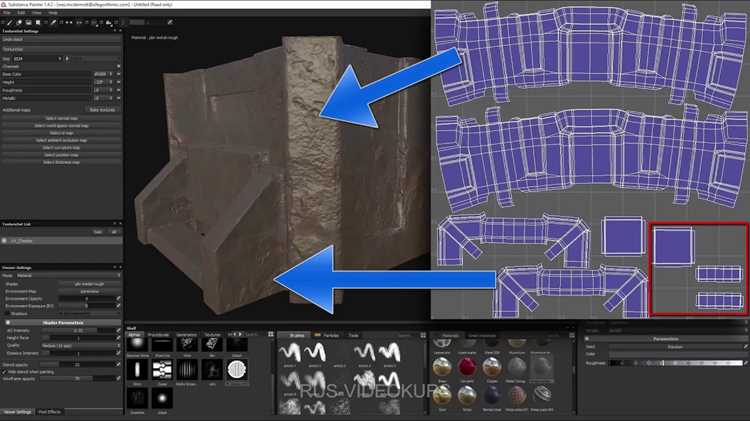This screenshot has width=750, height=421.
Task: Click the Select normal map button
Action: pos(61,118)
